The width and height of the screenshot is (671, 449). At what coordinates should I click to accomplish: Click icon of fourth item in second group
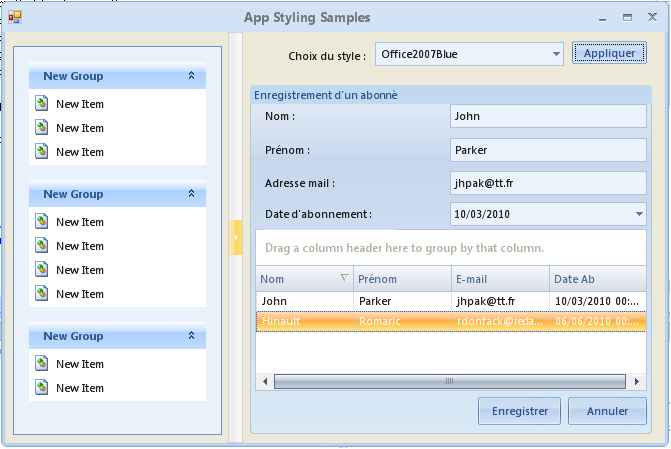tap(42, 294)
